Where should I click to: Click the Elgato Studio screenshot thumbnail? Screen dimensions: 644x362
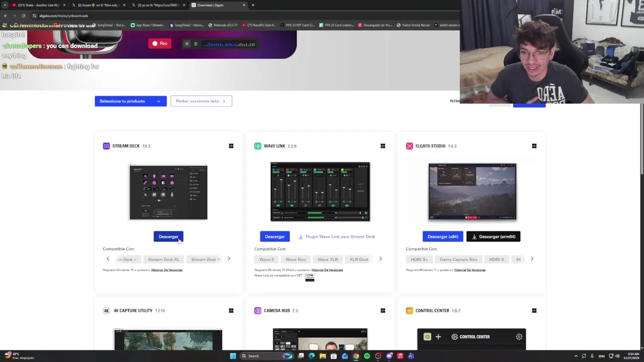(x=472, y=192)
